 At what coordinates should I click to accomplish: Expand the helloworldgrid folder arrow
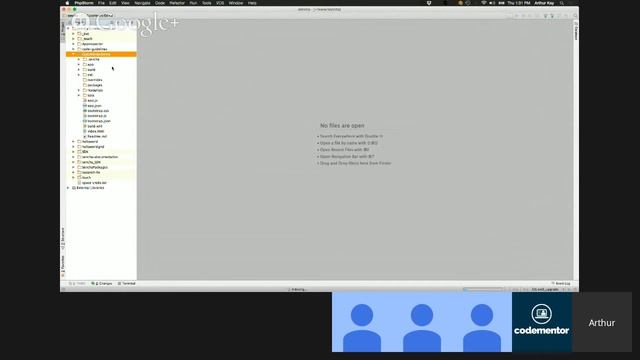point(73,147)
